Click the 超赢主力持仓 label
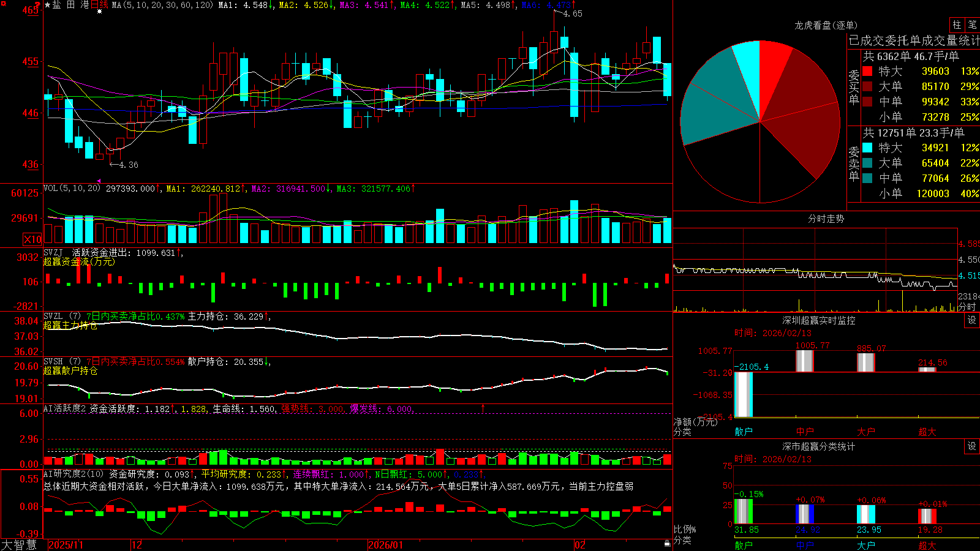The width and height of the screenshot is (980, 551). point(70,325)
